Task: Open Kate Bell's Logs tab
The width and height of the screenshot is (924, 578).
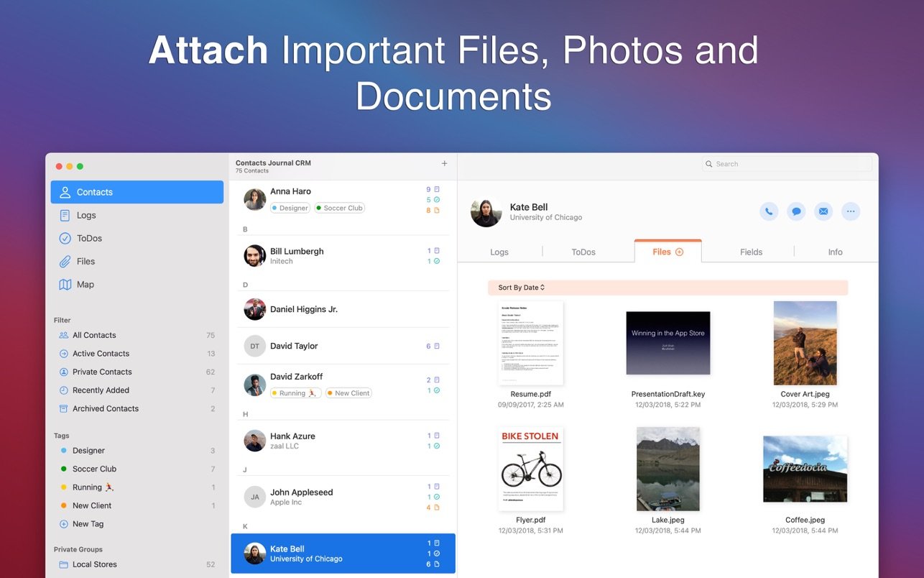Action: tap(499, 252)
